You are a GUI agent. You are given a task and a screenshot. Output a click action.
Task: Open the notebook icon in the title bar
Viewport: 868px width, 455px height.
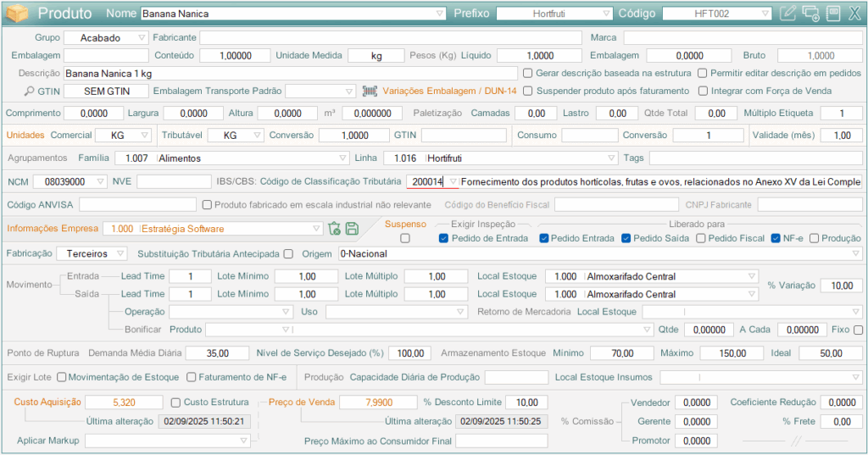click(832, 14)
